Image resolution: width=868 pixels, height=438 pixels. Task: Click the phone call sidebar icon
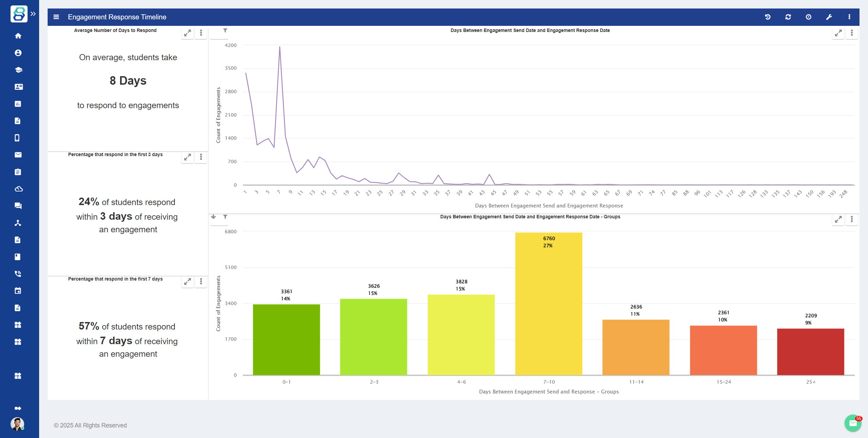[18, 274]
